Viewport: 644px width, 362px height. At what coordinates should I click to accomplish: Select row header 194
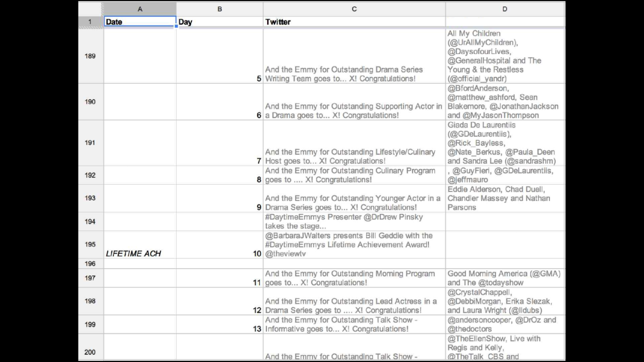click(x=91, y=221)
